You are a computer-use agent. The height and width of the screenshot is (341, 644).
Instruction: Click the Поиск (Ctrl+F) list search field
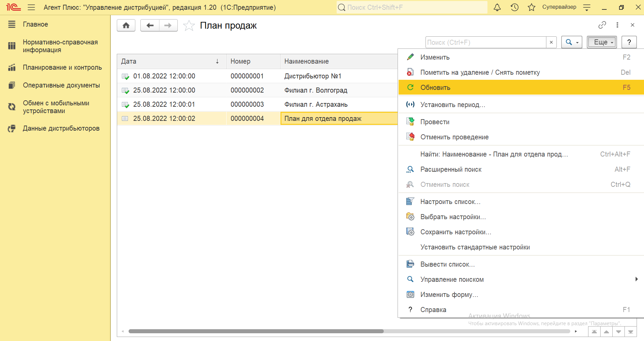pos(485,42)
